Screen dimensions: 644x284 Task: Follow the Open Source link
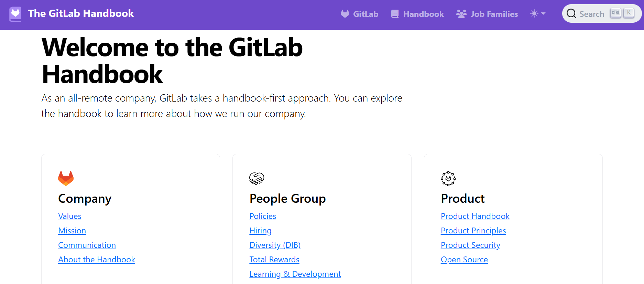[464, 260]
